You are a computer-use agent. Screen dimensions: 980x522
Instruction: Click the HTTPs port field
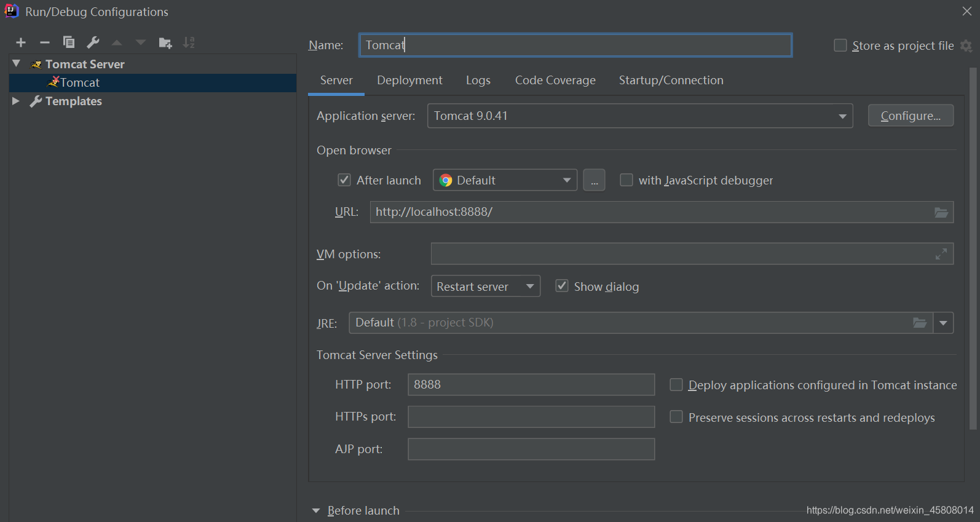[531, 416]
